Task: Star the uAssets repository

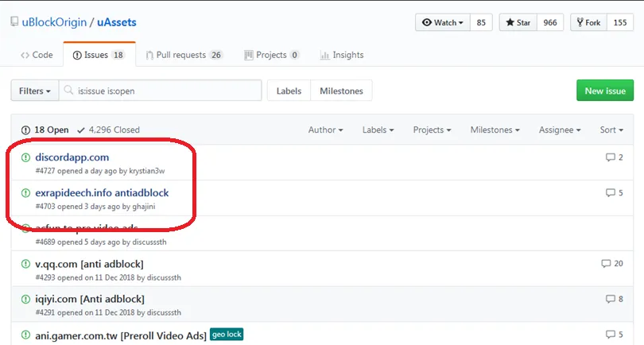Action: 518,23
